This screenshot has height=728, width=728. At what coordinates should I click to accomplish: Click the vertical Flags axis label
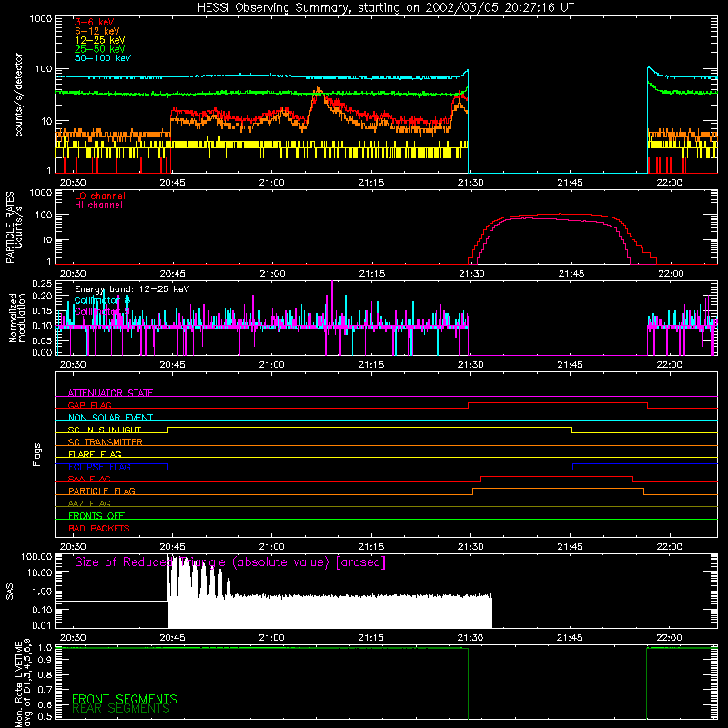37,454
